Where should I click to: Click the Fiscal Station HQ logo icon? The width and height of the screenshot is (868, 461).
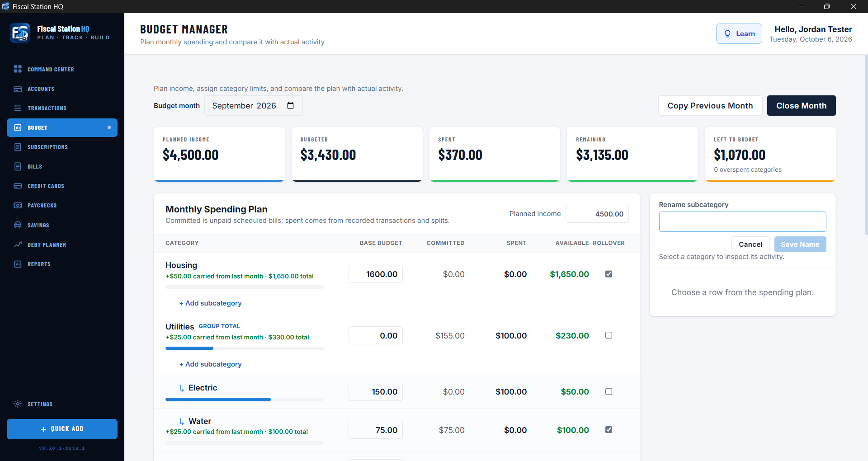pyautogui.click(x=20, y=33)
